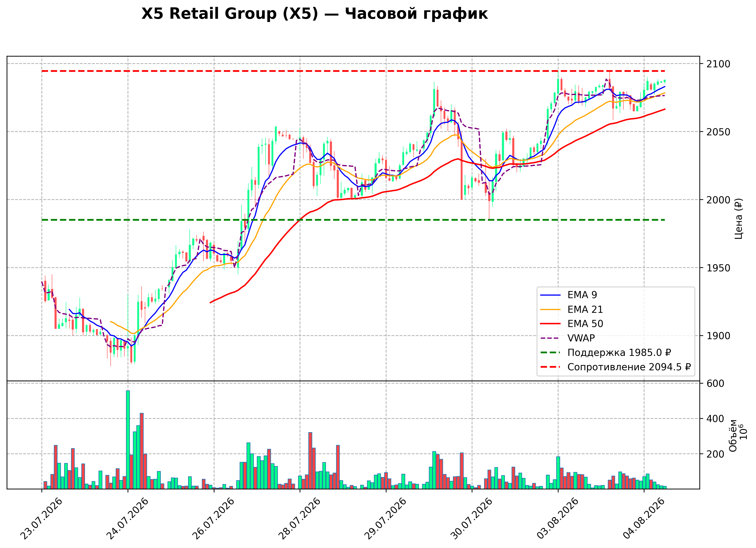The height and width of the screenshot is (548, 756).
Task: Click the 2000 price axis tick label
Action: (718, 200)
